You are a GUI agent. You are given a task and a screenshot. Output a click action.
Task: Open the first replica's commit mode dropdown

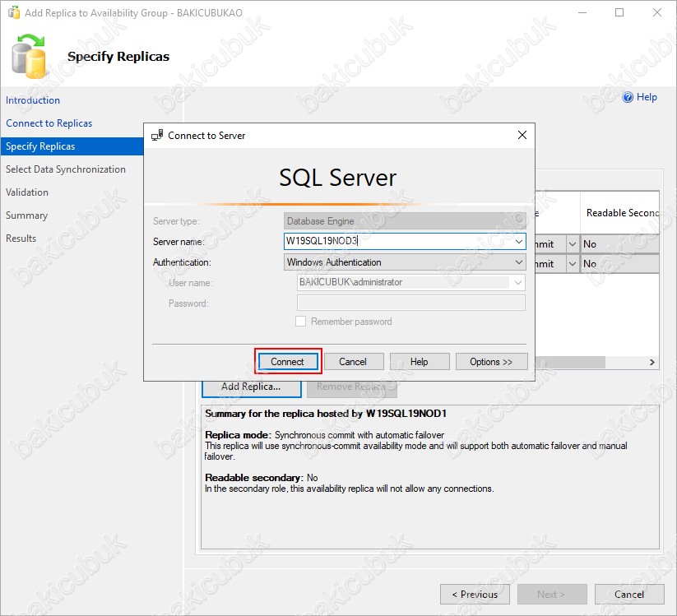click(x=573, y=244)
